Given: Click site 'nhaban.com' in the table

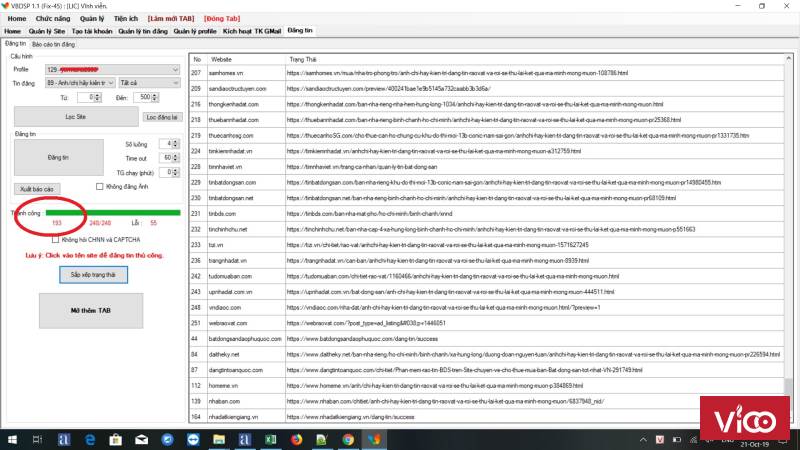Looking at the screenshot, I should [x=223, y=401].
